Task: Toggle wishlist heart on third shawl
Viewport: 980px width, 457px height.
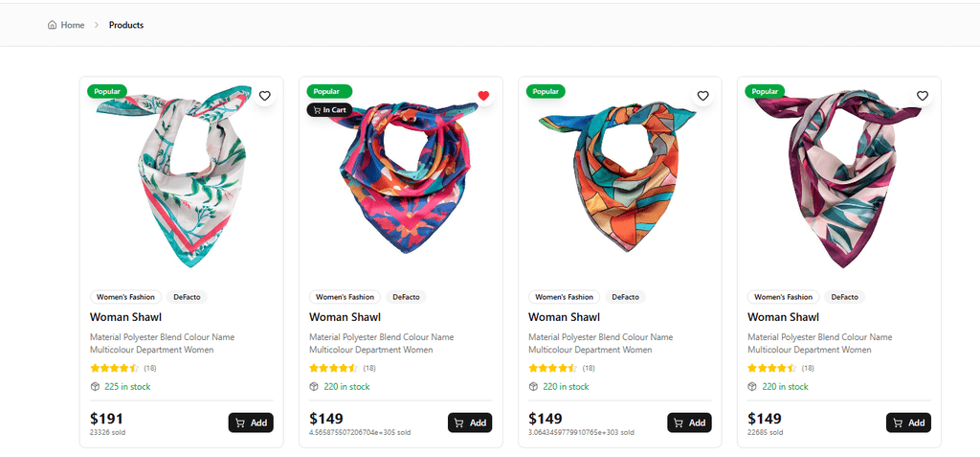Action: [x=702, y=96]
